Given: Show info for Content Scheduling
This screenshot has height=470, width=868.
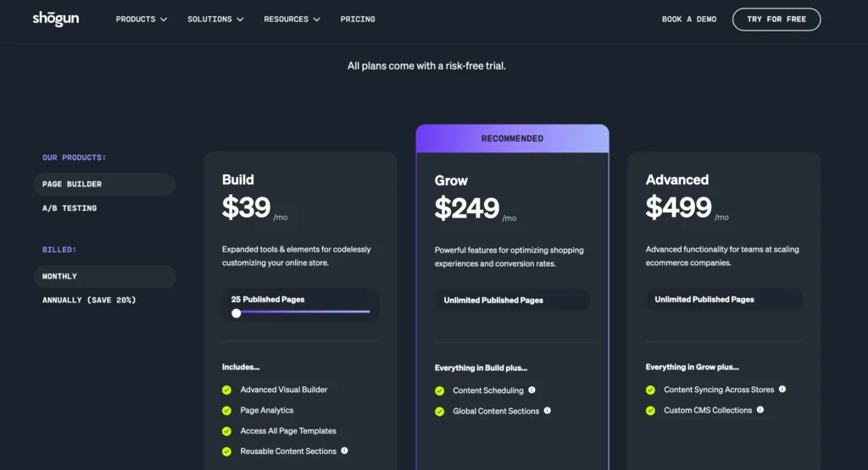Looking at the screenshot, I should pos(531,390).
